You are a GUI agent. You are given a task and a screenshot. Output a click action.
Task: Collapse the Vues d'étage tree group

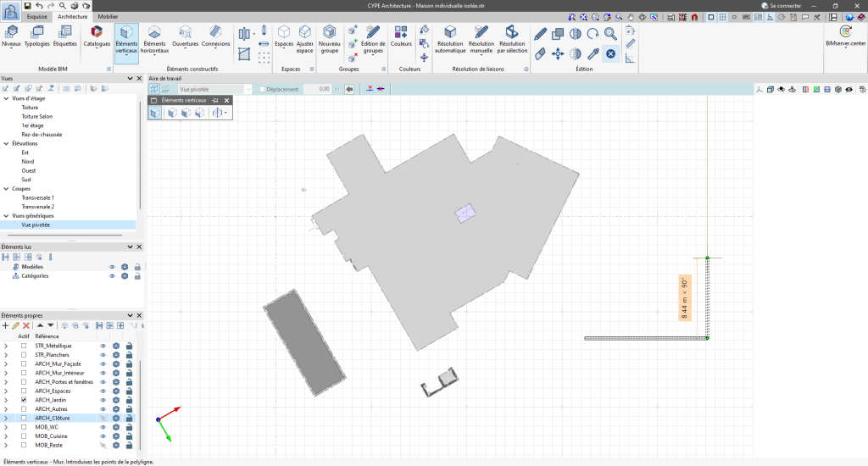pos(7,98)
